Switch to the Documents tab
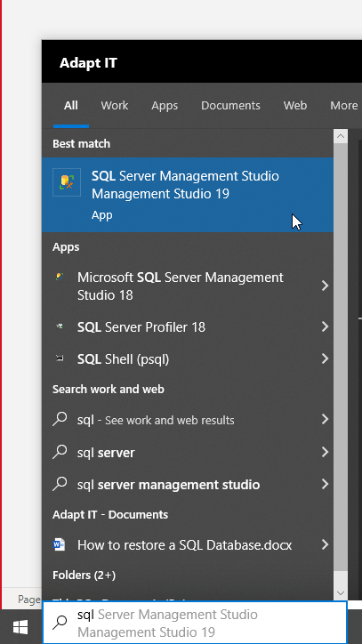Screen dimensions: 362x644 [x=230, y=106]
